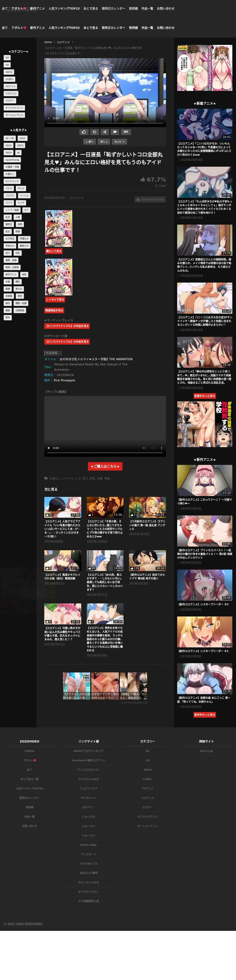Click Home in the breadcrumb

[x=48, y=42]
